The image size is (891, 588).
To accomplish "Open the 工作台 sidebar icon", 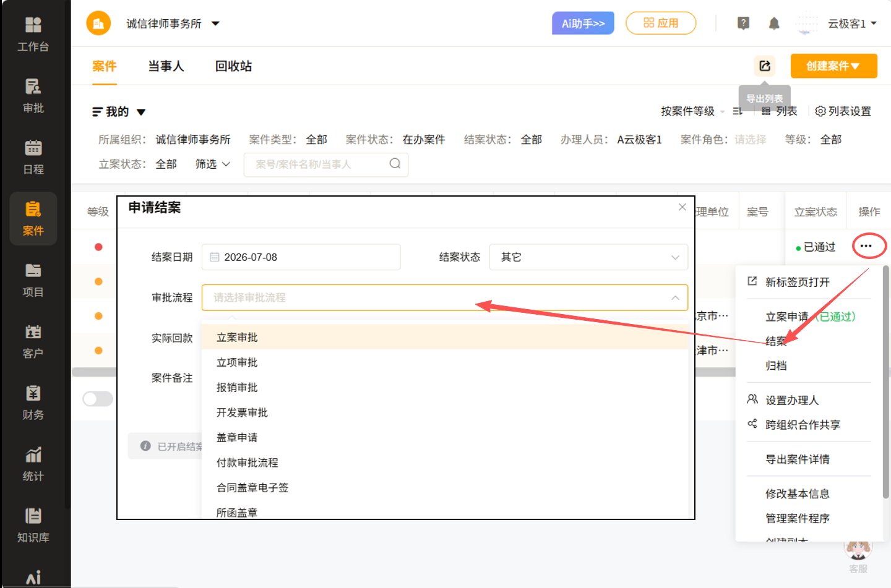I will click(33, 25).
